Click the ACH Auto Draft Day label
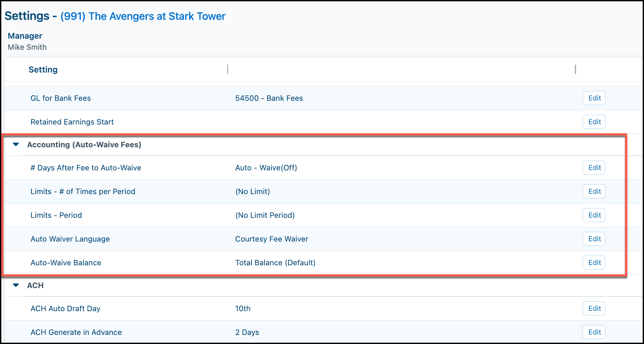Screen dimensions: 644x344 pos(65,309)
